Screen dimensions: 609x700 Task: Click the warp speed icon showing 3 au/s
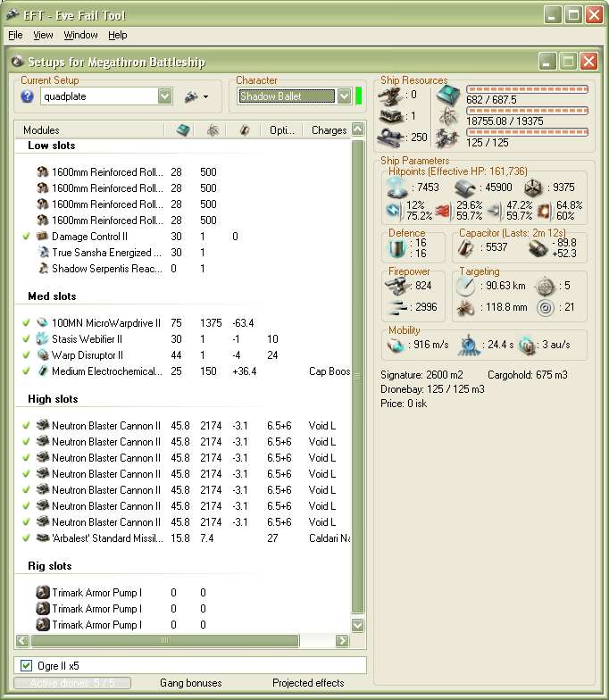[x=527, y=345]
